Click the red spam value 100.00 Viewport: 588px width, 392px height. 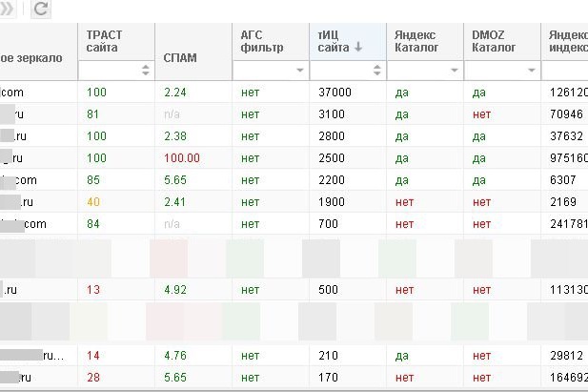tap(182, 158)
